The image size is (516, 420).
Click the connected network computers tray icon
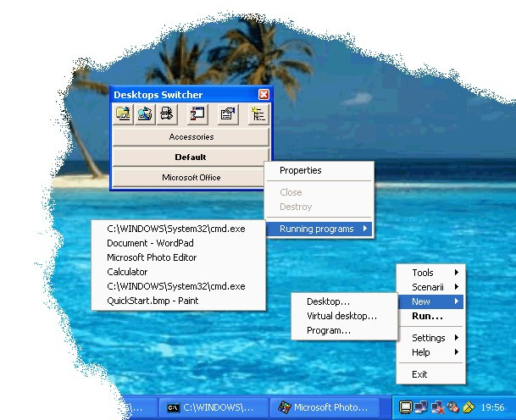pyautogui.click(x=421, y=407)
